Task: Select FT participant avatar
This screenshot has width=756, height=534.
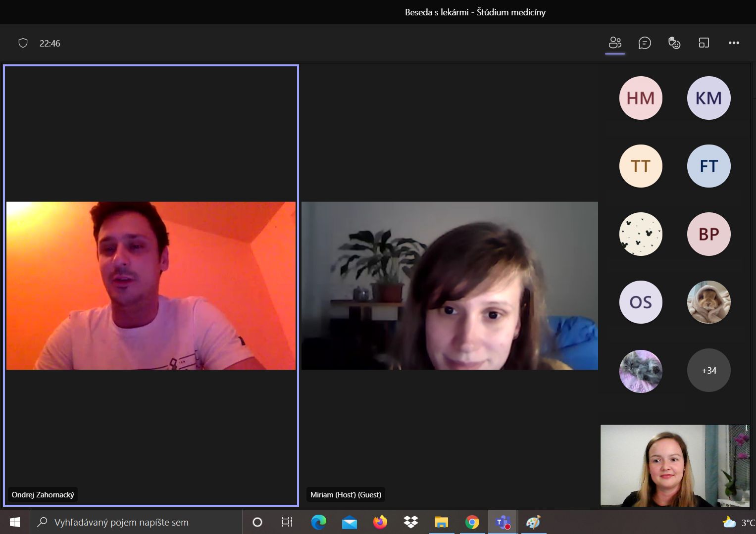Action: tap(708, 166)
